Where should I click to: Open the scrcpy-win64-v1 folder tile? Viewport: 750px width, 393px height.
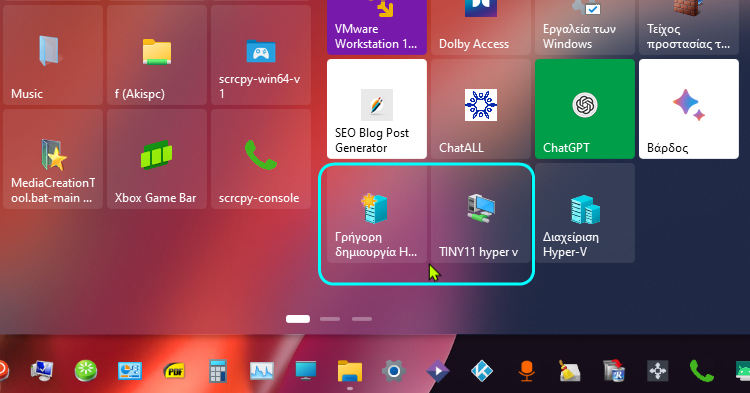[261, 55]
